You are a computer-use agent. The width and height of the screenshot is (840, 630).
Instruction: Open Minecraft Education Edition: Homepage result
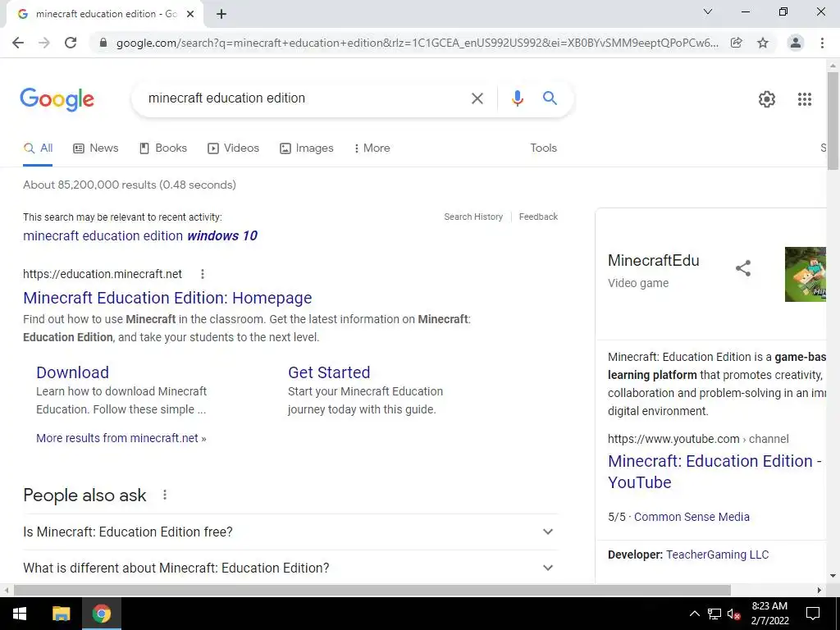point(167,298)
